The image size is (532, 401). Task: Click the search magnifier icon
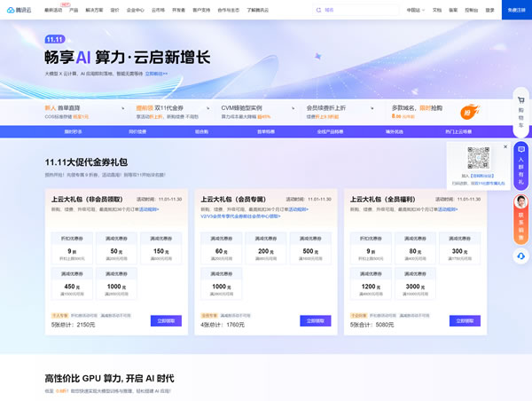click(x=318, y=10)
